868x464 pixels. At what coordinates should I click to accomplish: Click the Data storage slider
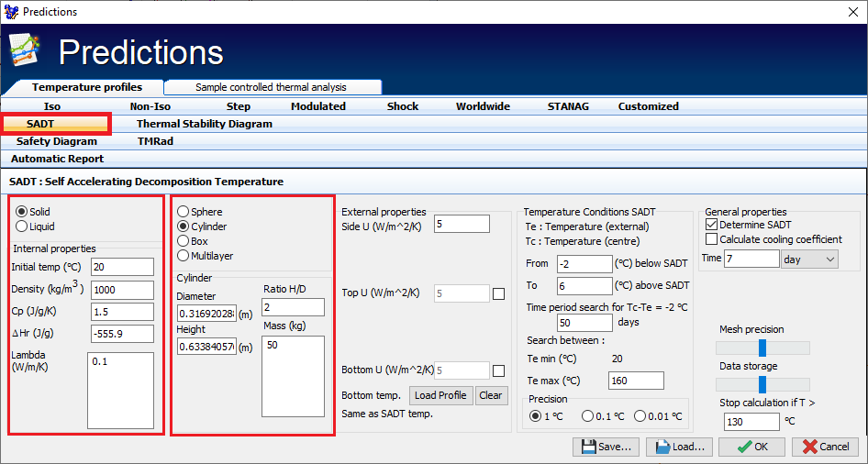click(762, 384)
